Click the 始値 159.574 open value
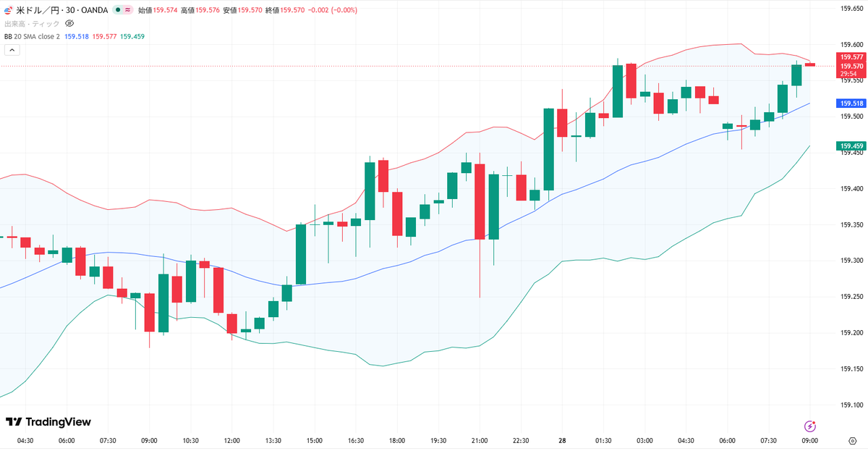This screenshot has width=868, height=451. [158, 10]
